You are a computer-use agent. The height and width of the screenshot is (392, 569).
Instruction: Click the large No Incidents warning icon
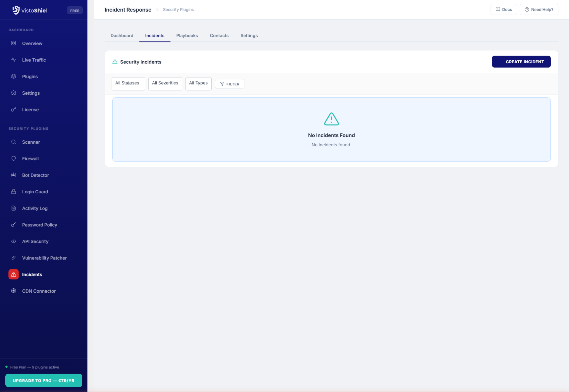pos(332,119)
